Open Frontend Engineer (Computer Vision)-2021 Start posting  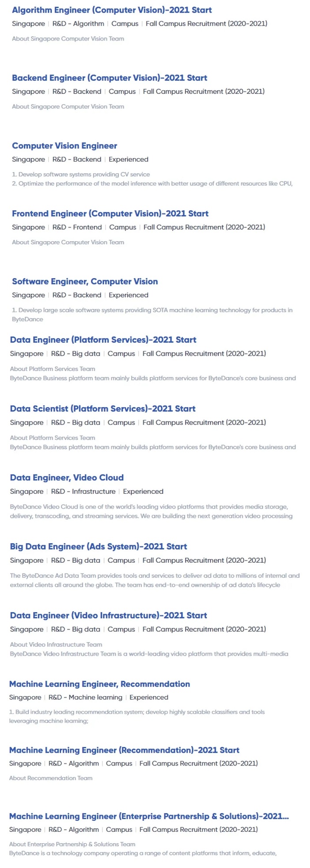pos(110,214)
